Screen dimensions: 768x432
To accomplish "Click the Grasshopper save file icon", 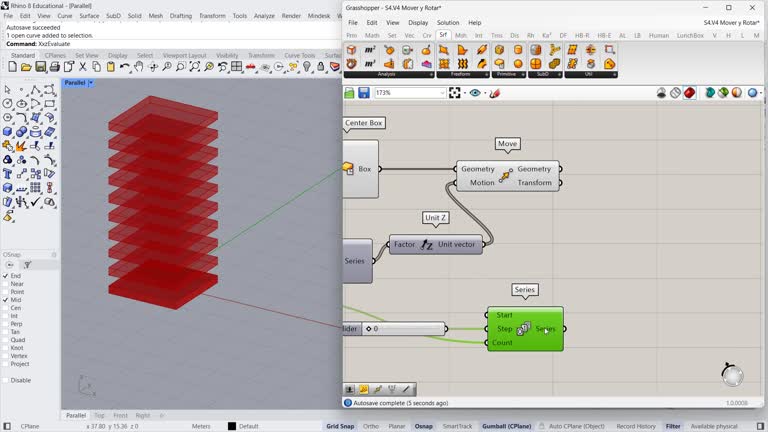I will click(x=364, y=93).
